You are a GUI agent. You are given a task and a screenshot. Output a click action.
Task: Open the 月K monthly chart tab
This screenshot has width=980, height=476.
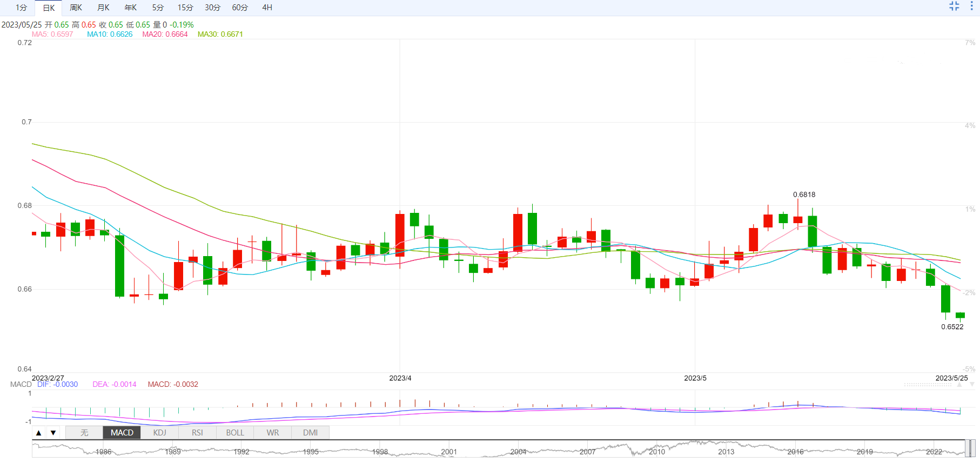(103, 8)
